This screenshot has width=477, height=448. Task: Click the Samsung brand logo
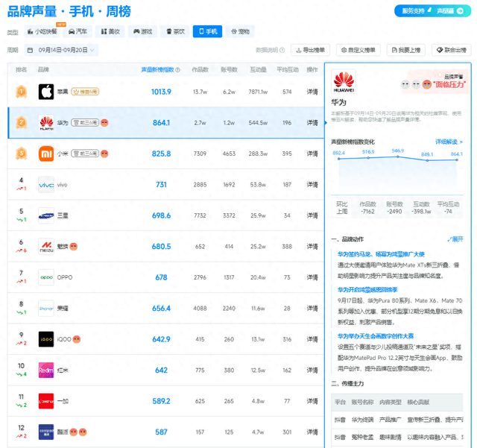coord(46,215)
